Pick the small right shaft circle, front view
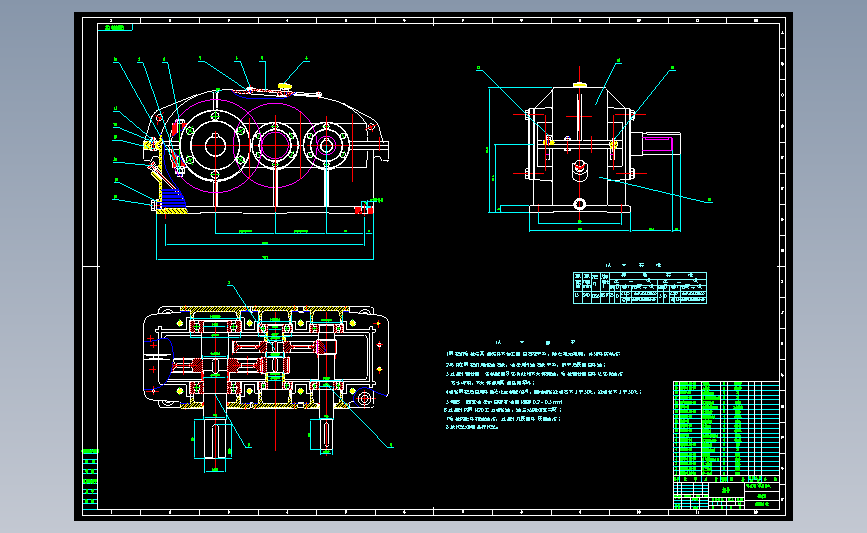The image size is (867, 533). point(326,146)
